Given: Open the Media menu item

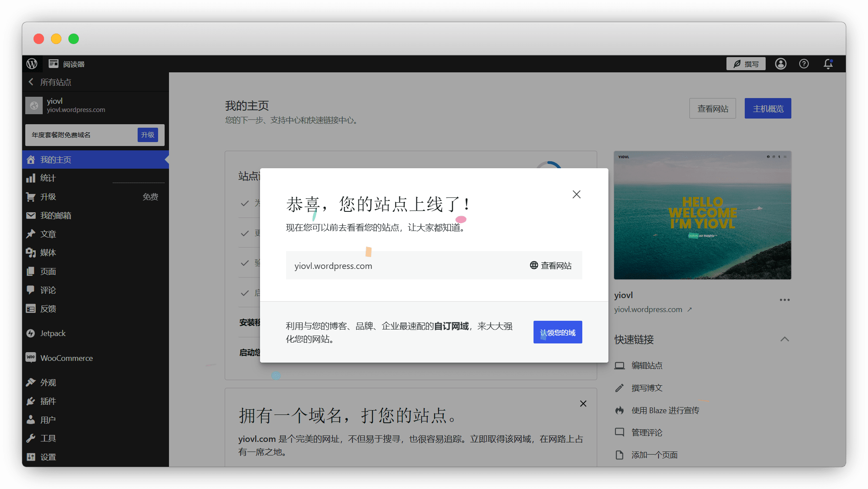Looking at the screenshot, I should pyautogui.click(x=48, y=253).
